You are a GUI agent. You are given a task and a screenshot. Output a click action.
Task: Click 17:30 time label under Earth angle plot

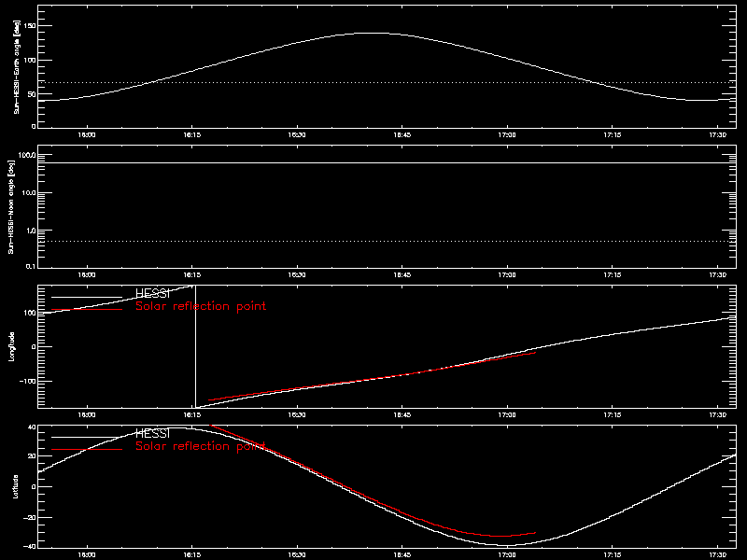718,135
